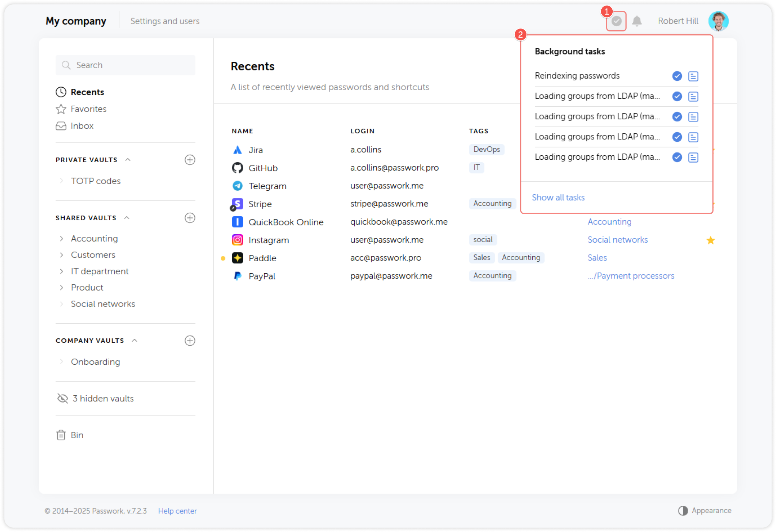776x532 pixels.
Task: Collapse the Private Vaults section
Action: pyautogui.click(x=128, y=160)
